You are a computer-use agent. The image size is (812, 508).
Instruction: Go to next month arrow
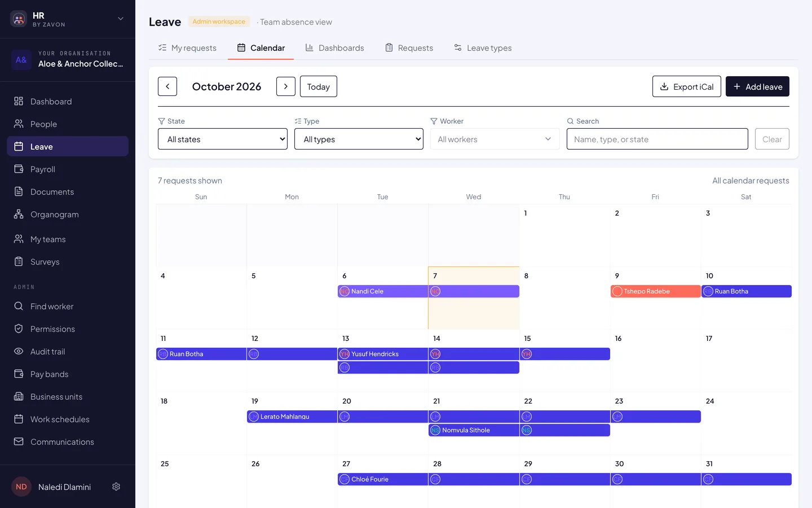pos(286,86)
